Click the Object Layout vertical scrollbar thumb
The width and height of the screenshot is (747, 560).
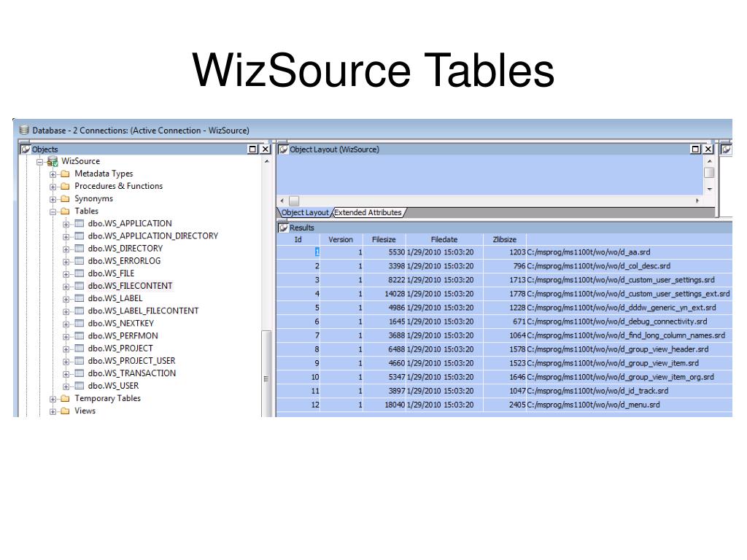709,172
